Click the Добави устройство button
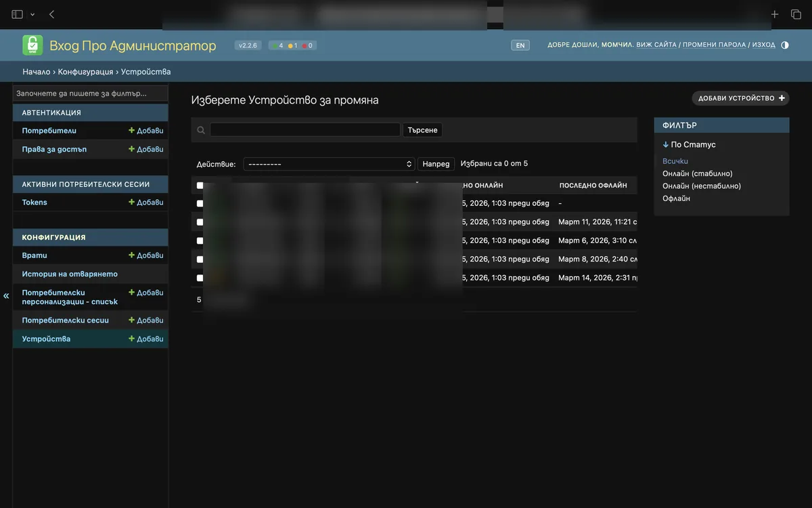This screenshot has width=812, height=508. tap(740, 98)
